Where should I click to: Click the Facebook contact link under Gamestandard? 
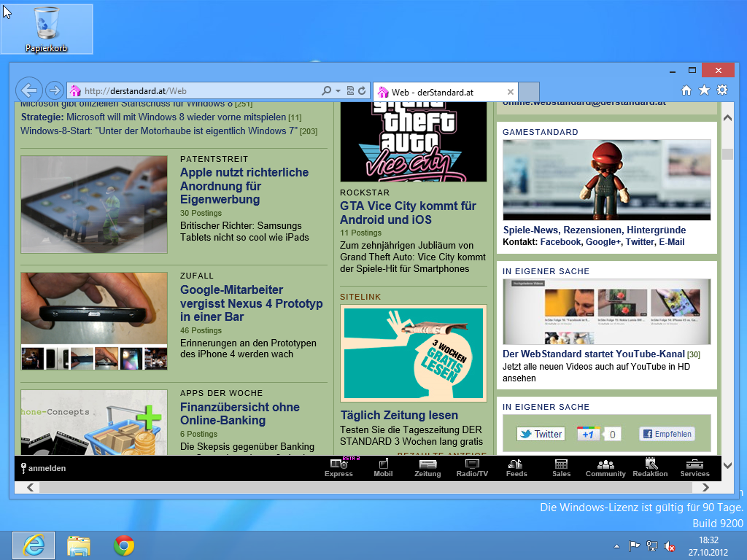[561, 242]
